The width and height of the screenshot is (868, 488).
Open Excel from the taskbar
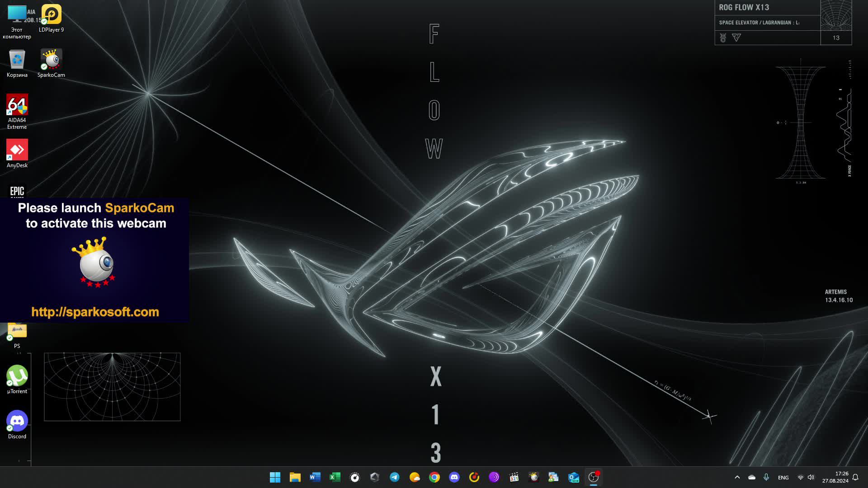(335, 477)
